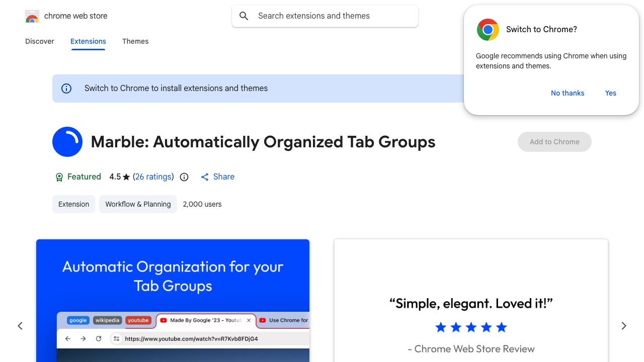The image size is (644, 362).
Task: Click the Featured label text
Action: (x=84, y=177)
